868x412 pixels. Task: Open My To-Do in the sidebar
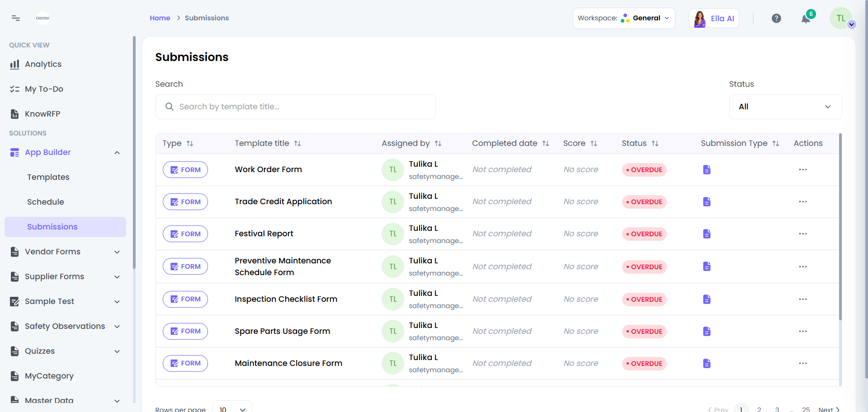click(44, 89)
